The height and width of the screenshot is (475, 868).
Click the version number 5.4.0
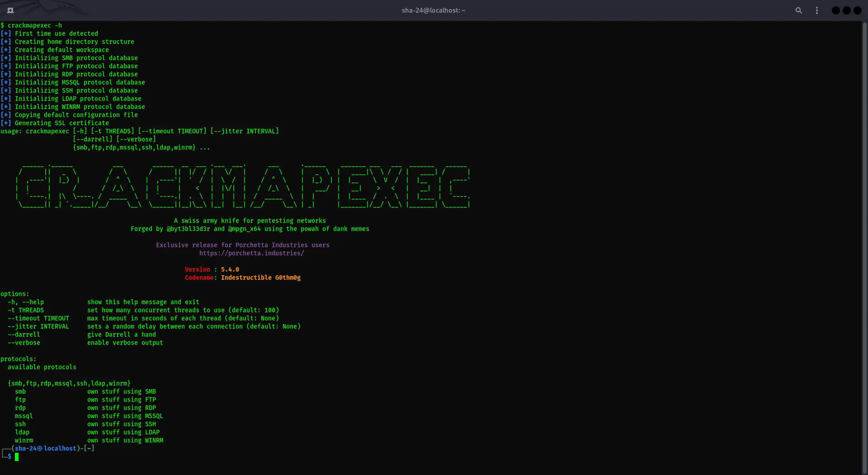point(230,269)
